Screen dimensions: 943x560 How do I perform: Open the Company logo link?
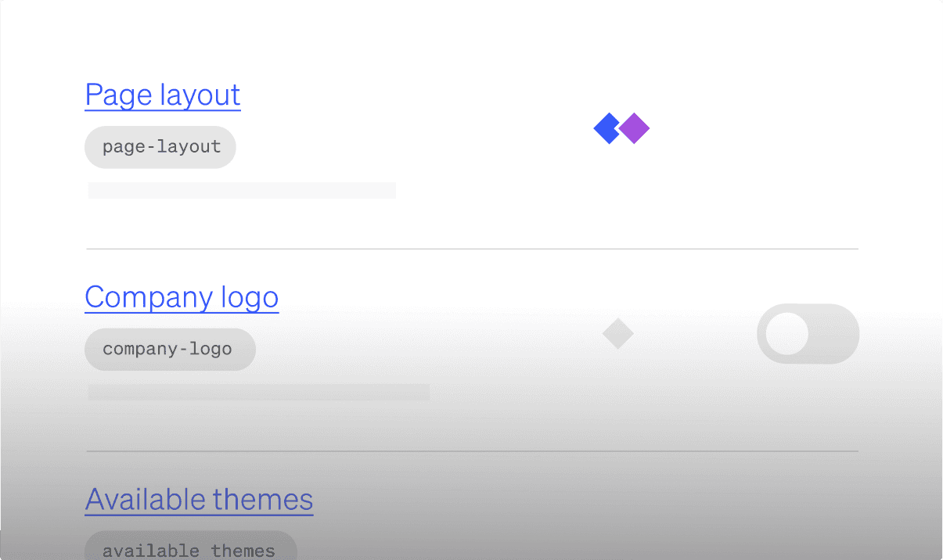(x=182, y=297)
